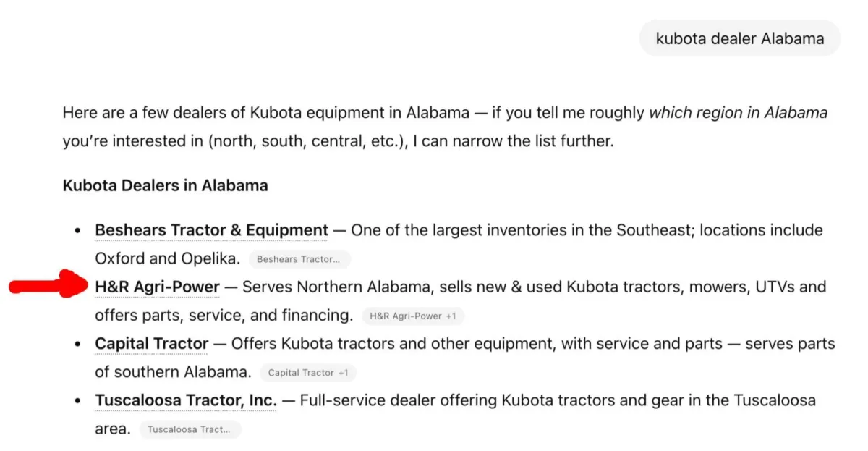Visit the Tuscaloosa Tractor, Inc. link

coord(186,400)
